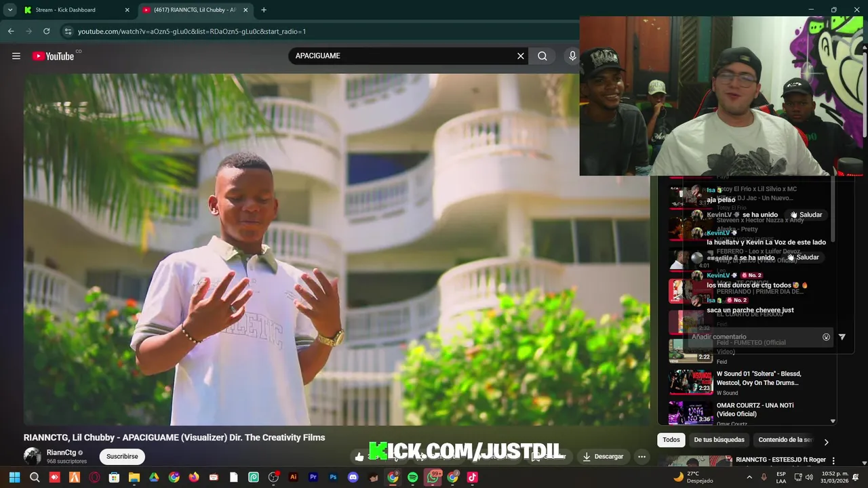The width and height of the screenshot is (868, 488).
Task: Download video with Descargar button
Action: click(x=603, y=457)
